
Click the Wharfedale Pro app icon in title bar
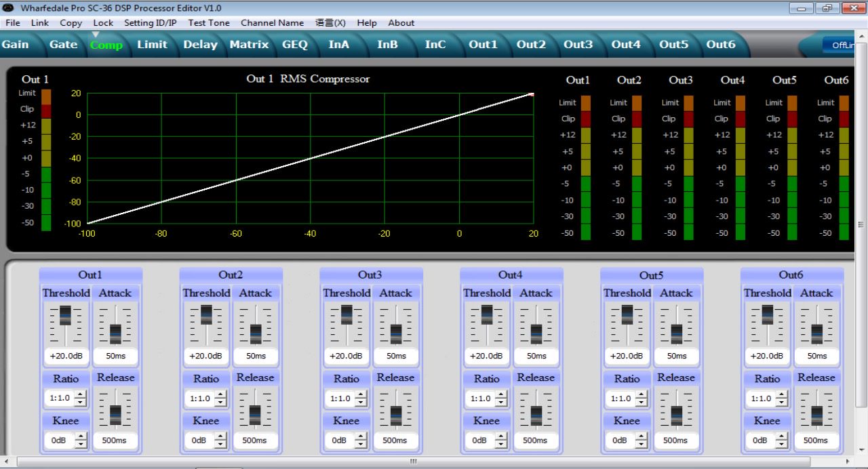(9, 7)
